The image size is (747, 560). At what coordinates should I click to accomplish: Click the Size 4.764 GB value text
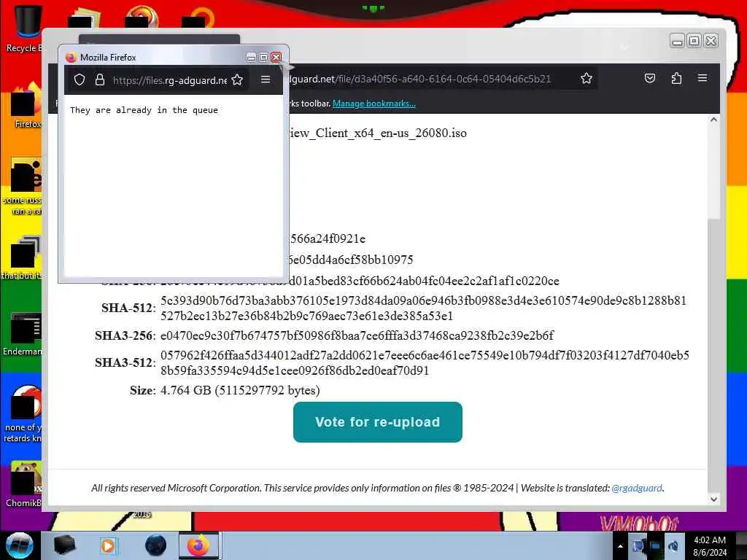(x=240, y=390)
